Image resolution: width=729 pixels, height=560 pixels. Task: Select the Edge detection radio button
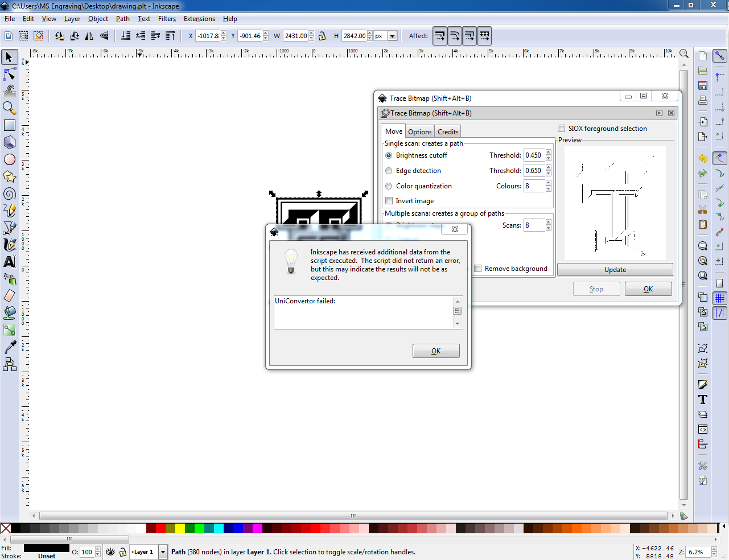(389, 170)
